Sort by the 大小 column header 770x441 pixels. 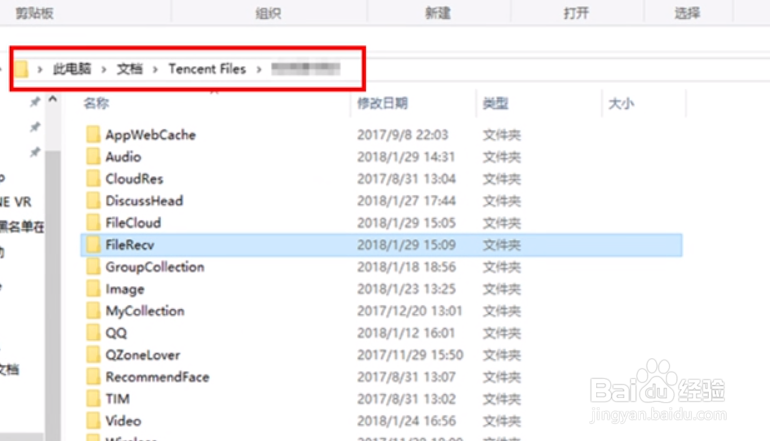tap(621, 103)
